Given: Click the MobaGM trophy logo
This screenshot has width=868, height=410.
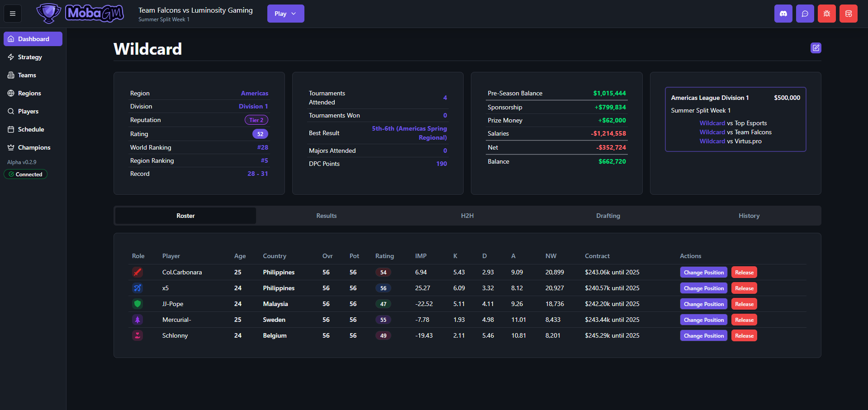Looking at the screenshot, I should (x=49, y=13).
